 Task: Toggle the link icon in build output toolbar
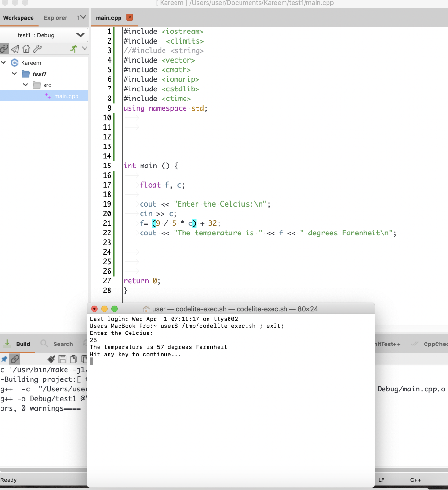click(15, 359)
